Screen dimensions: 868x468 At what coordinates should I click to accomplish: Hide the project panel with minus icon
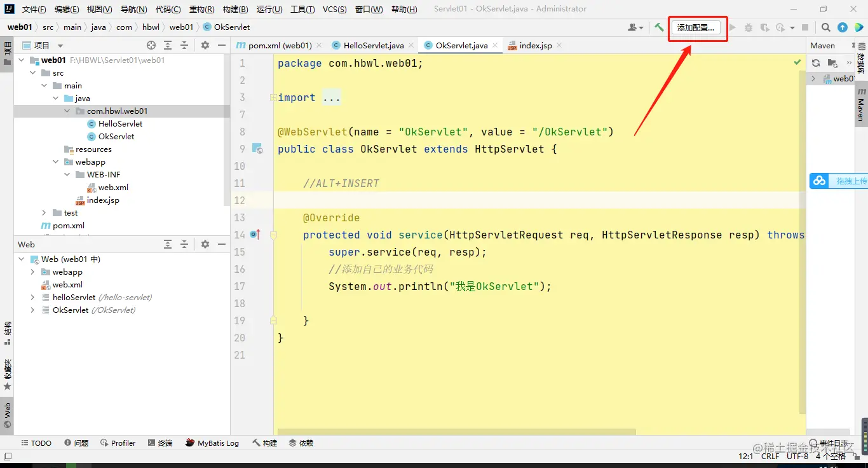pyautogui.click(x=222, y=45)
